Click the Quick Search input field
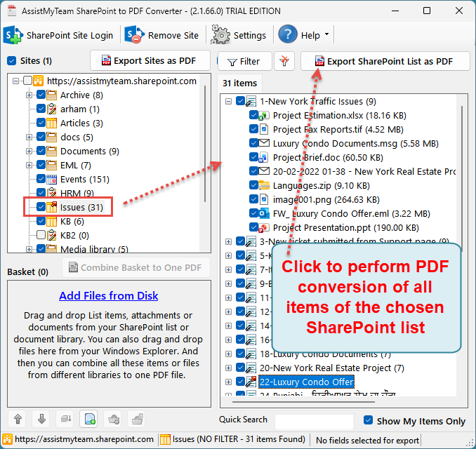This screenshot has width=476, height=449. pyautogui.click(x=315, y=422)
